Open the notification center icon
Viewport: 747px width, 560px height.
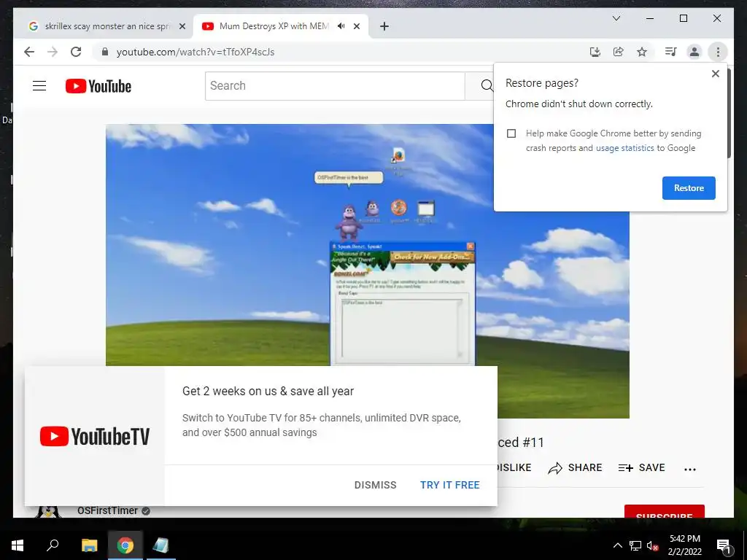click(724, 546)
